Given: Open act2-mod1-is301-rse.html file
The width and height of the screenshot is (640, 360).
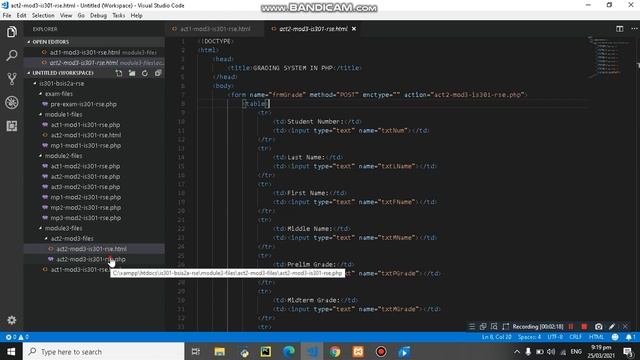Looking at the screenshot, I should (x=86, y=135).
